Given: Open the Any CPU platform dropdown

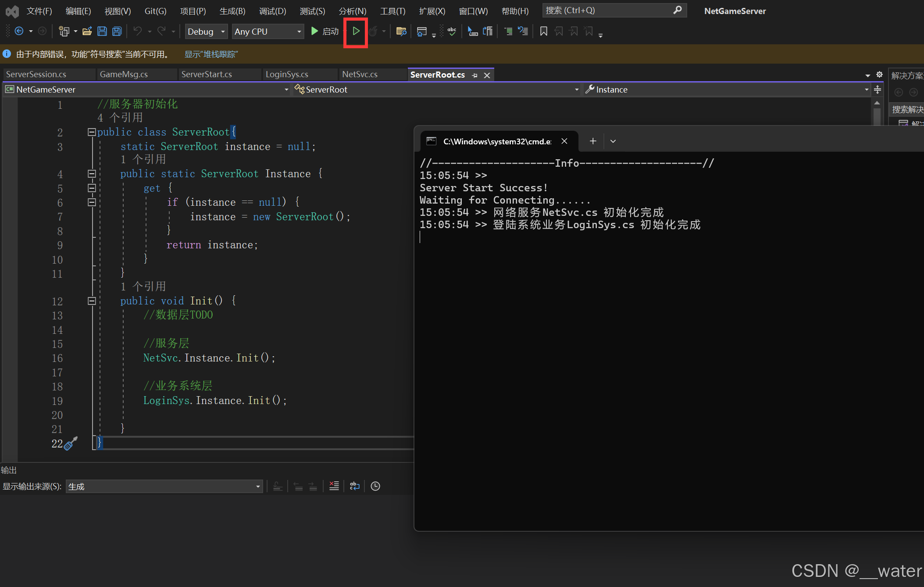Looking at the screenshot, I should 268,32.
